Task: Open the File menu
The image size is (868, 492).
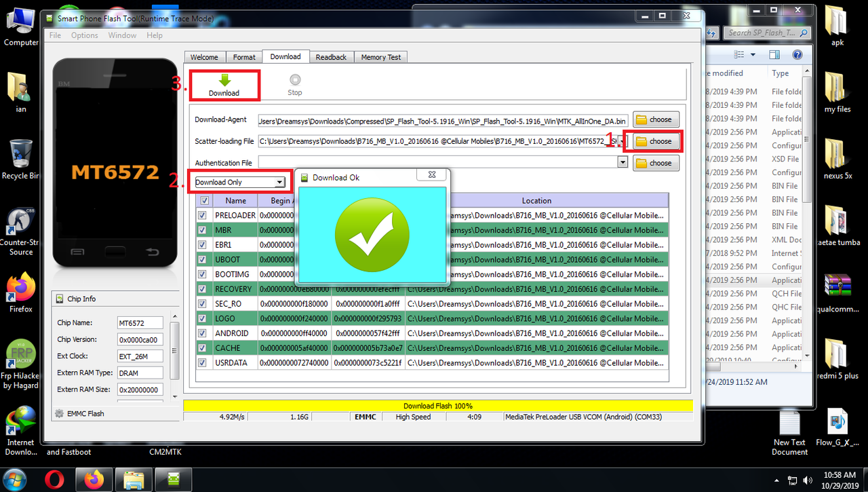Action: pyautogui.click(x=55, y=35)
